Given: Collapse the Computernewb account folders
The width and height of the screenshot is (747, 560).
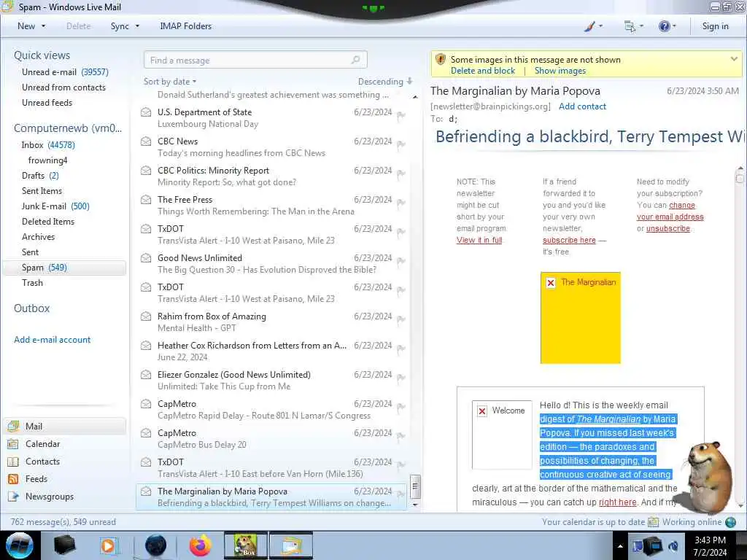Looking at the screenshot, I should coord(68,128).
